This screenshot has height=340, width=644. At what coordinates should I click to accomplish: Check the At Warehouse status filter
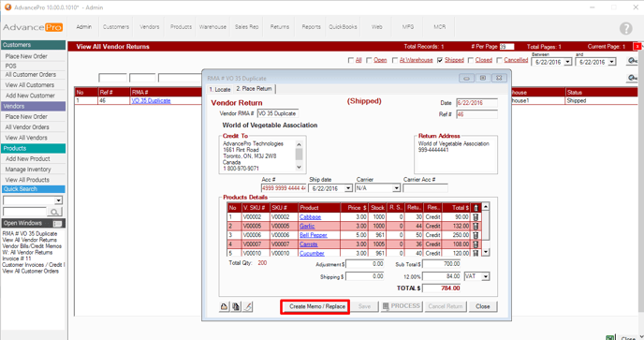[395, 60]
